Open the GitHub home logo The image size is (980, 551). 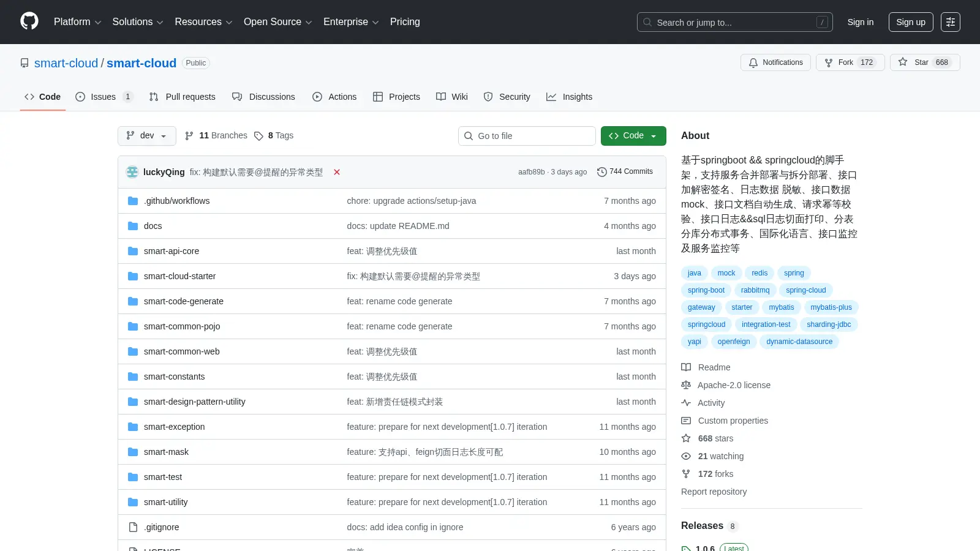(x=29, y=21)
